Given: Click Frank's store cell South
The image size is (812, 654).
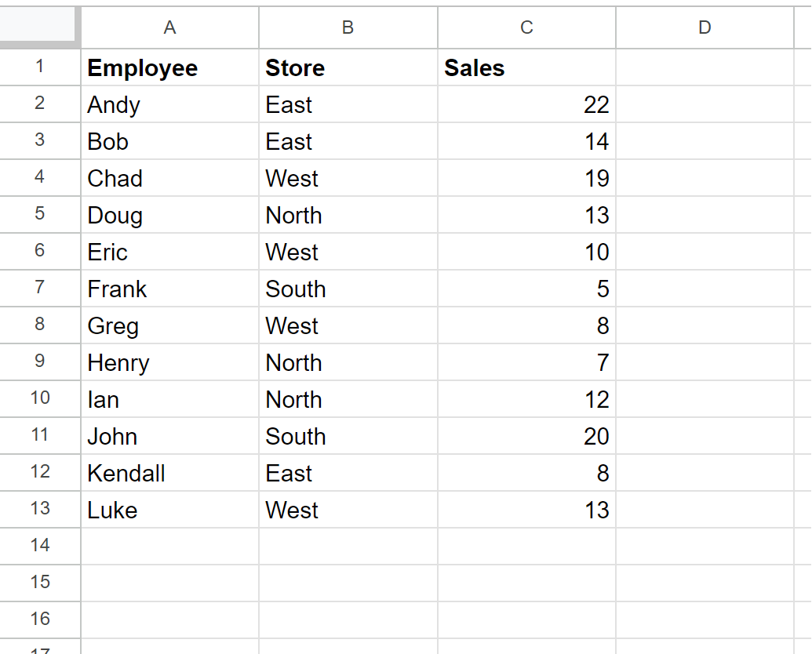Looking at the screenshot, I should click(x=348, y=289).
